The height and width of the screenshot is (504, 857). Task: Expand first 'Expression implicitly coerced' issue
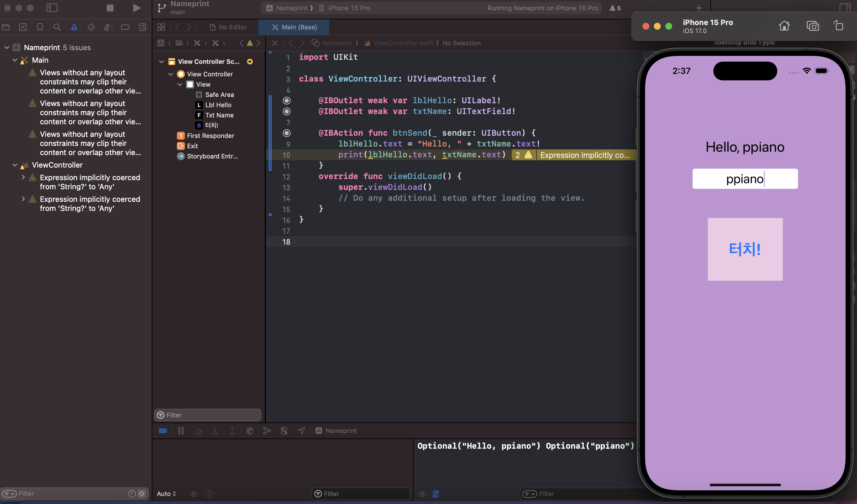(x=23, y=177)
